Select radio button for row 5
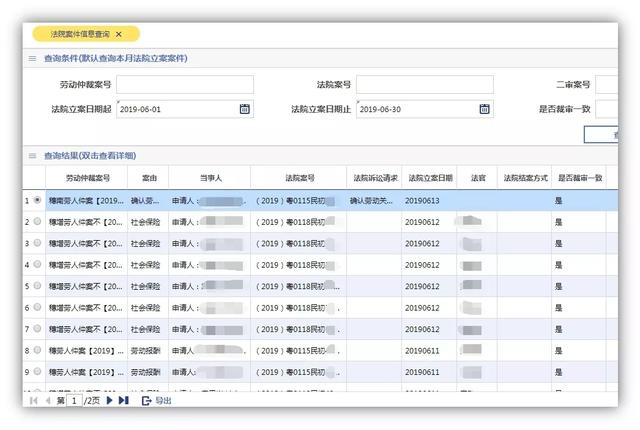The width and height of the screenshot is (640, 430). pos(37,286)
